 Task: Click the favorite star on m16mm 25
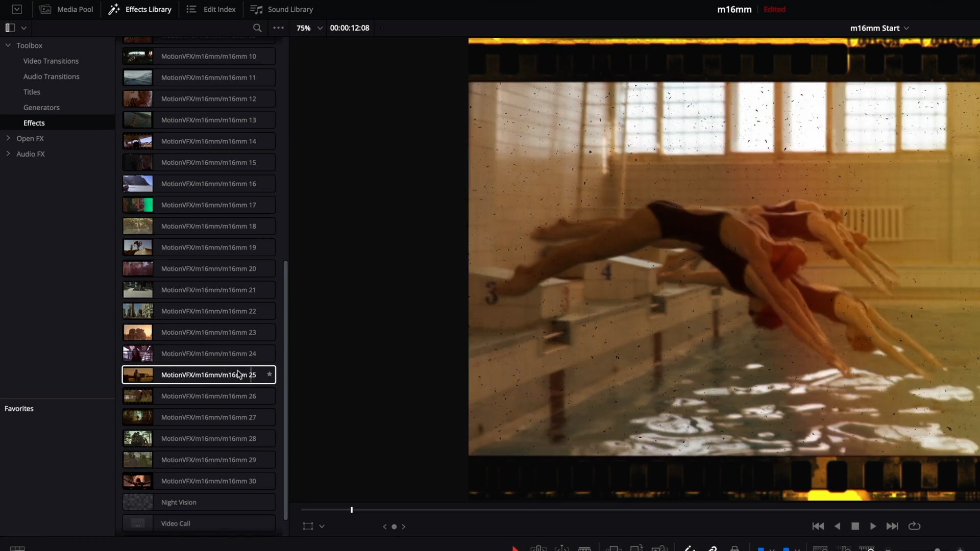pyautogui.click(x=269, y=374)
